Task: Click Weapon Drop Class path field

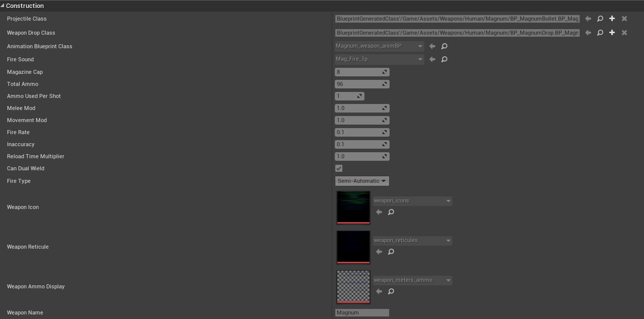Action: [x=457, y=33]
